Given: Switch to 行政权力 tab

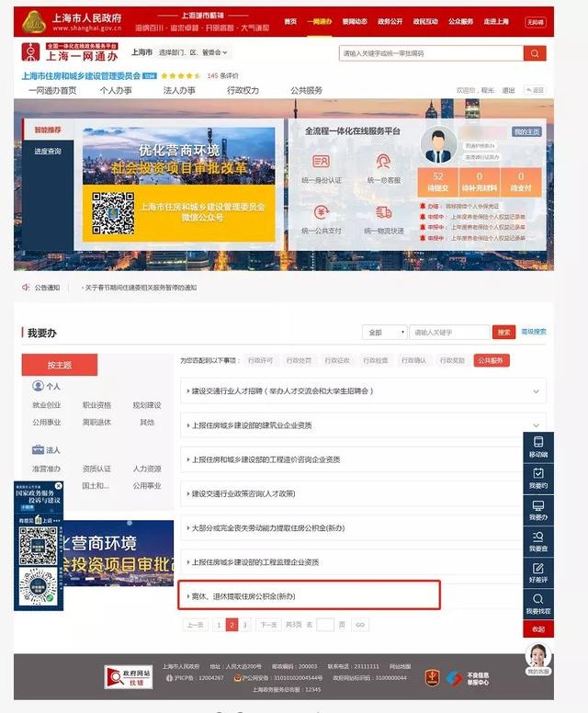Looking at the screenshot, I should (x=243, y=90).
